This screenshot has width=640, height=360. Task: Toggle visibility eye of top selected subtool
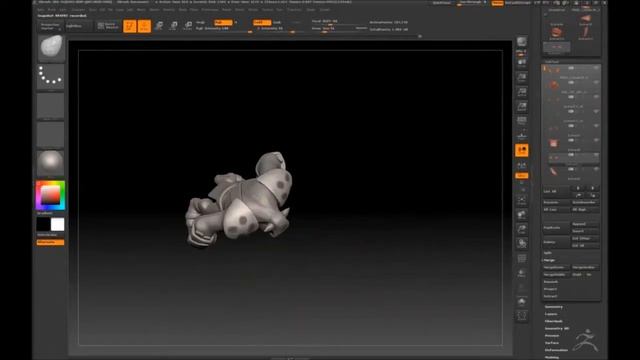pyautogui.click(x=596, y=68)
